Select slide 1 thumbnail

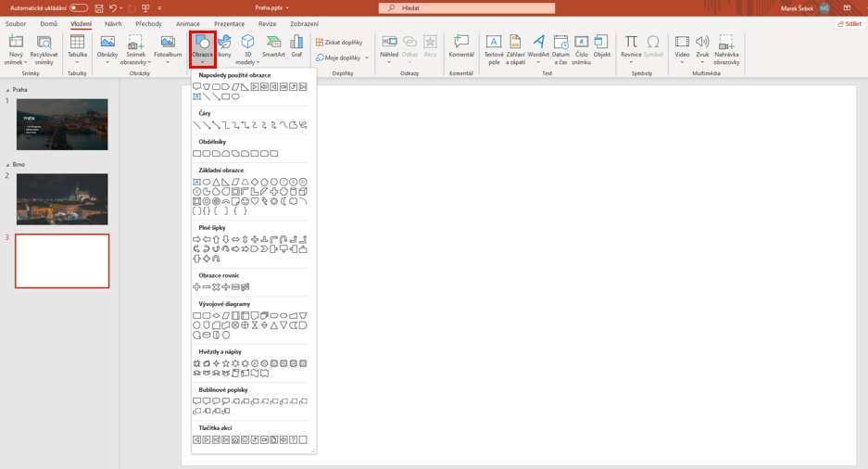pyautogui.click(x=62, y=124)
